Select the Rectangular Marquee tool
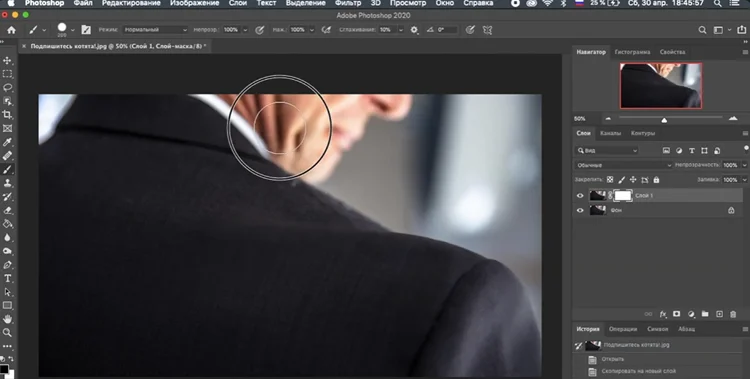Image resolution: width=750 pixels, height=379 pixels. (x=8, y=74)
